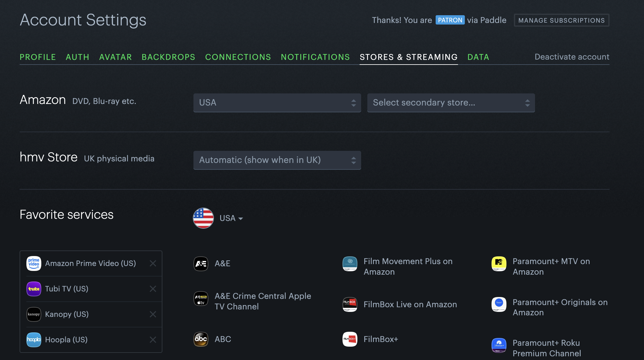This screenshot has width=644, height=360.
Task: Remove Kanopy (US) from favorite services
Action: click(153, 314)
